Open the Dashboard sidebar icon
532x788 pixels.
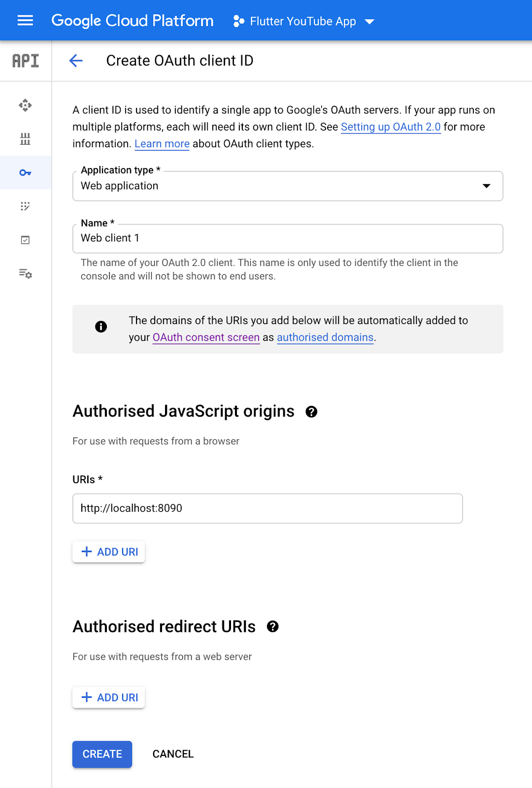(x=25, y=105)
